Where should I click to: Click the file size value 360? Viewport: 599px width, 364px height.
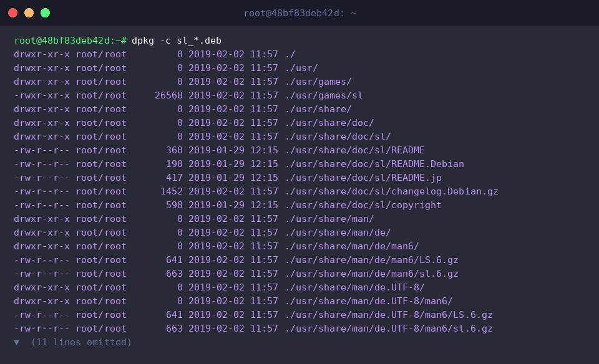coord(174,150)
